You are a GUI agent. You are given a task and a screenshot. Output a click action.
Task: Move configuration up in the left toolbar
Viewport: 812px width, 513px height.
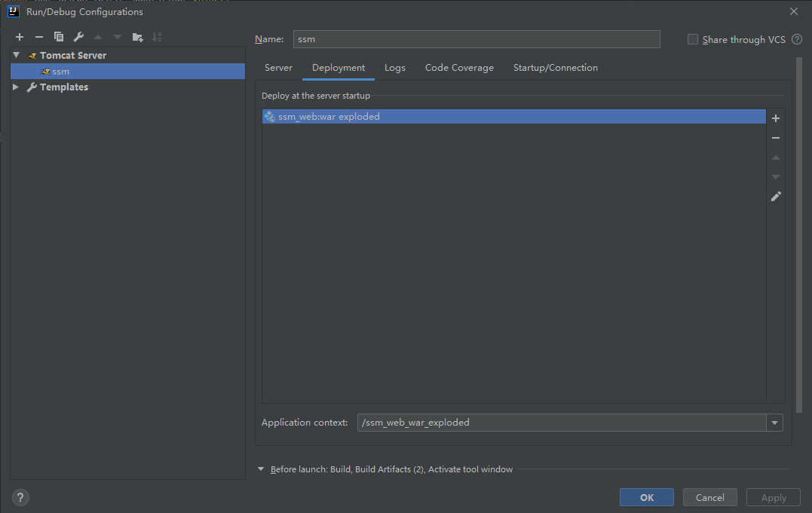[98, 37]
